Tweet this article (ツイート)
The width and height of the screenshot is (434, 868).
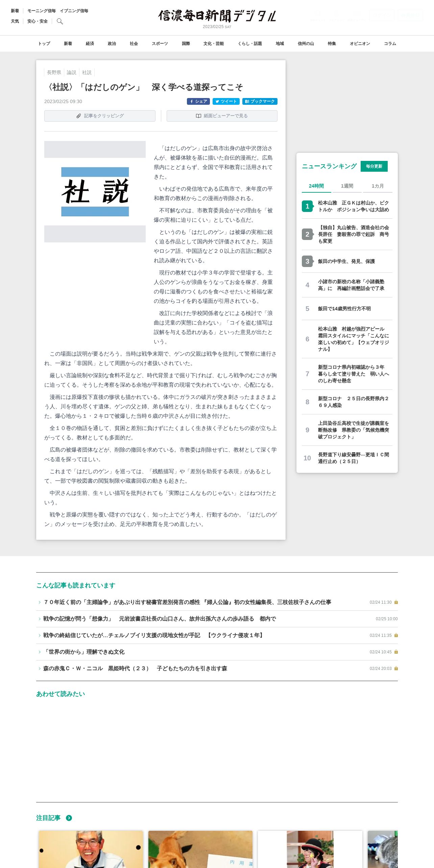tap(226, 101)
